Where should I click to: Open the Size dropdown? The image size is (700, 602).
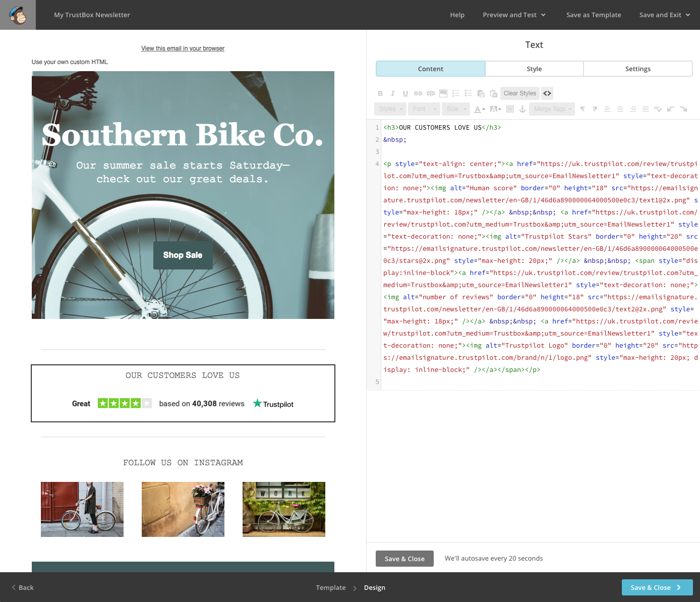(456, 109)
